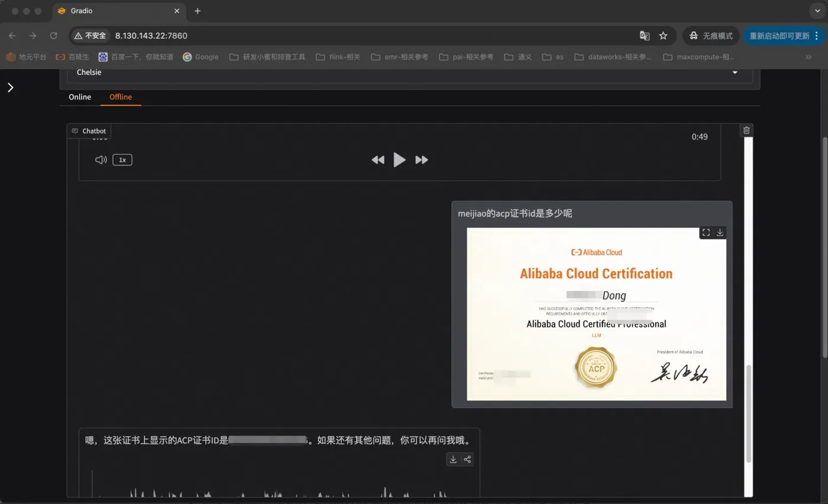Screen dimensions: 828x504
Task: Close the Gradio tab
Action: (177, 11)
